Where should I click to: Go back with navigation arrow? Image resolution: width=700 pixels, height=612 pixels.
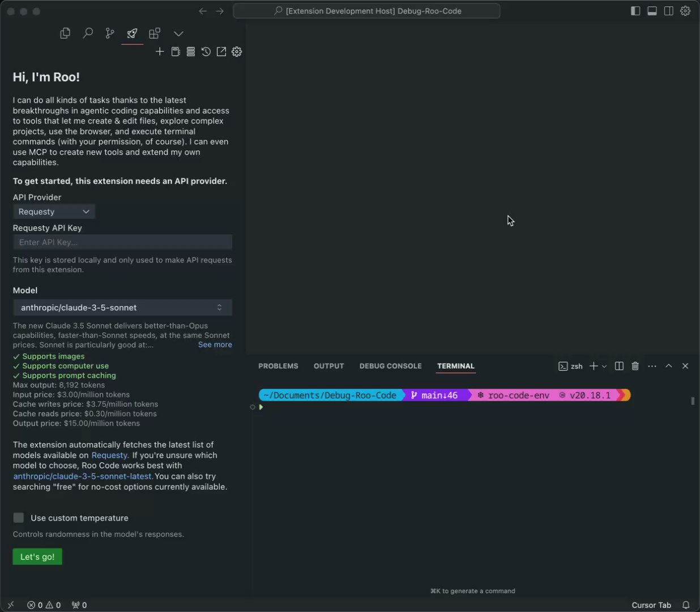[x=203, y=11]
